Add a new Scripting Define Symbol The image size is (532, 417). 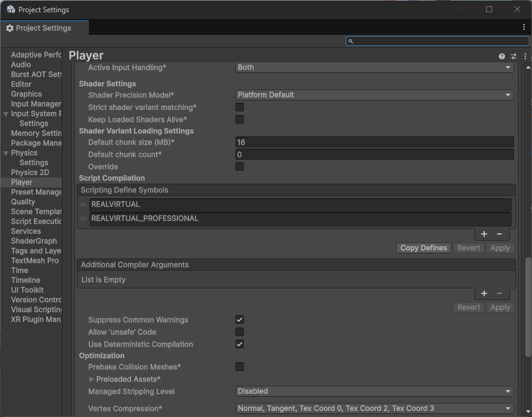[484, 234]
